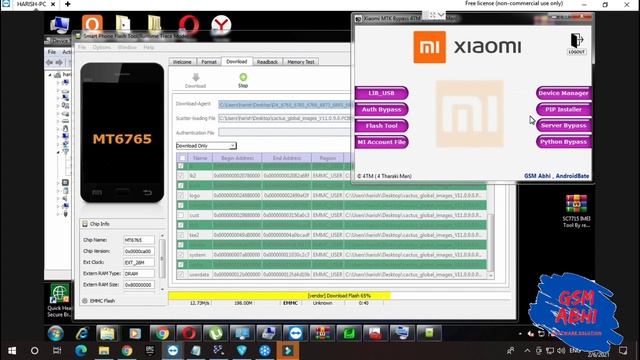The height and width of the screenshot is (360, 640).
Task: Click the Scatter-loading File path field
Action: (285, 118)
